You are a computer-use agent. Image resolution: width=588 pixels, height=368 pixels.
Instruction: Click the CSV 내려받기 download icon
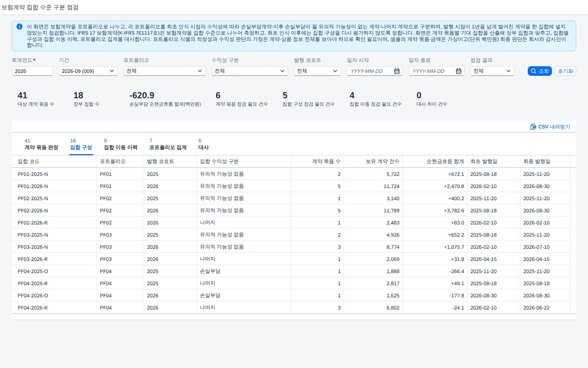(x=533, y=127)
